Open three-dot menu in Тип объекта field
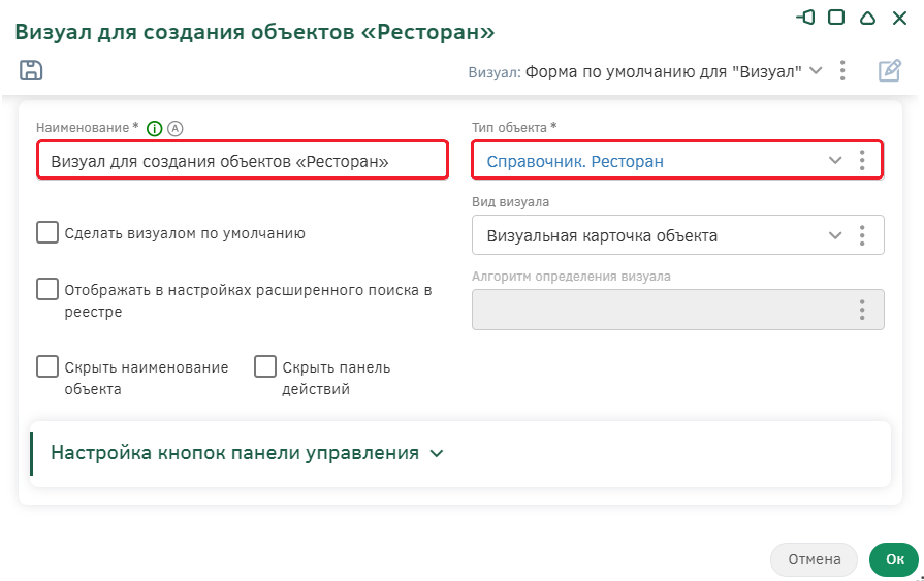924x581 pixels. [x=862, y=160]
